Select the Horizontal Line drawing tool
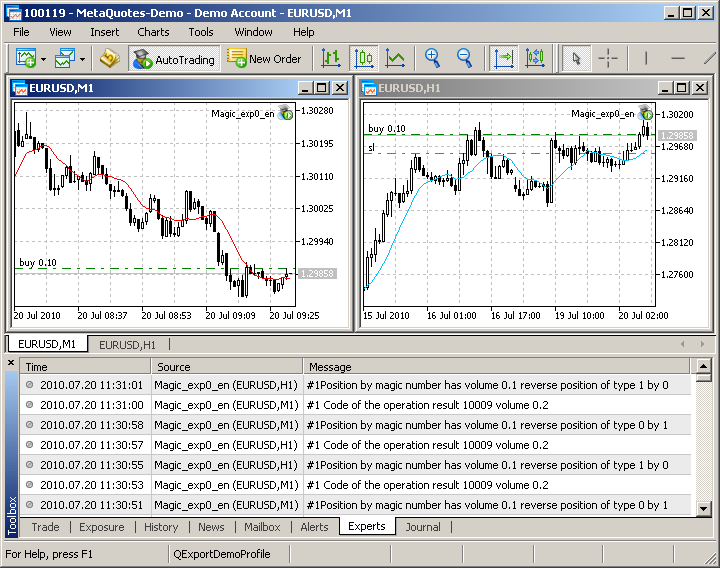 click(678, 58)
